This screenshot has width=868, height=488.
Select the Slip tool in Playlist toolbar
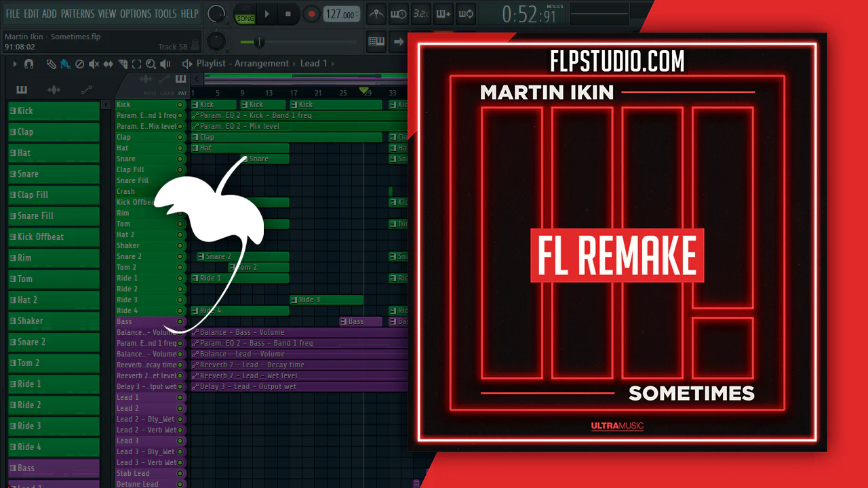108,64
